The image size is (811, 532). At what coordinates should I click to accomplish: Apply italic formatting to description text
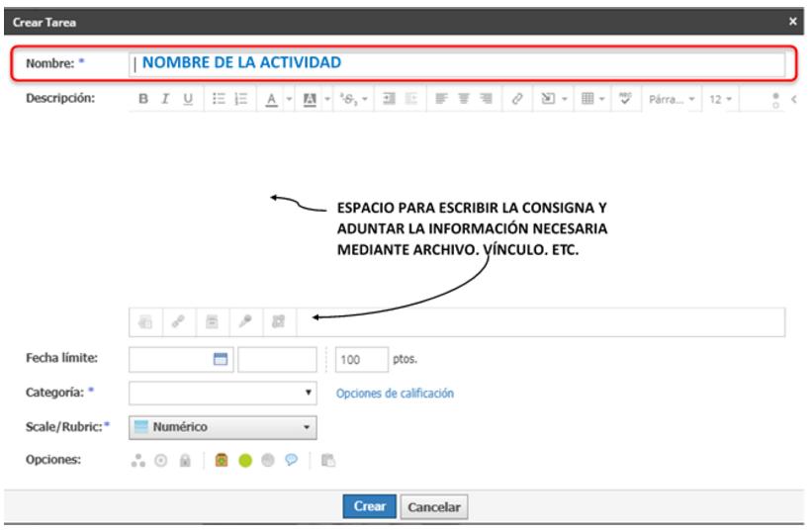coord(165,100)
